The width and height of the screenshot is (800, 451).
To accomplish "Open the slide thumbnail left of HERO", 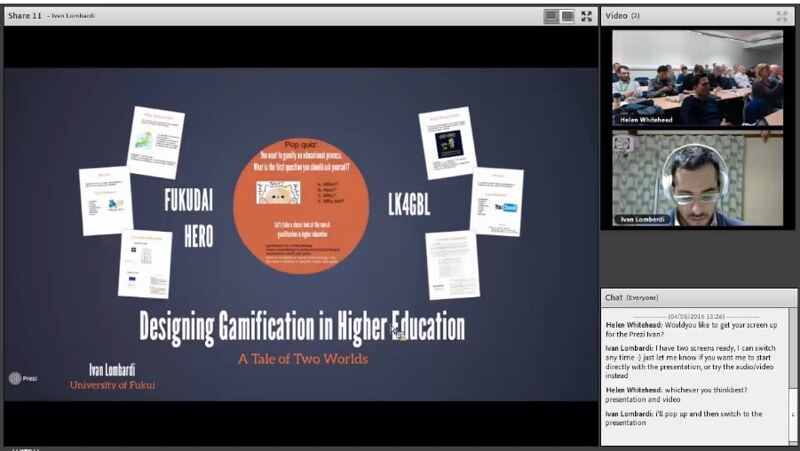I will coord(105,201).
